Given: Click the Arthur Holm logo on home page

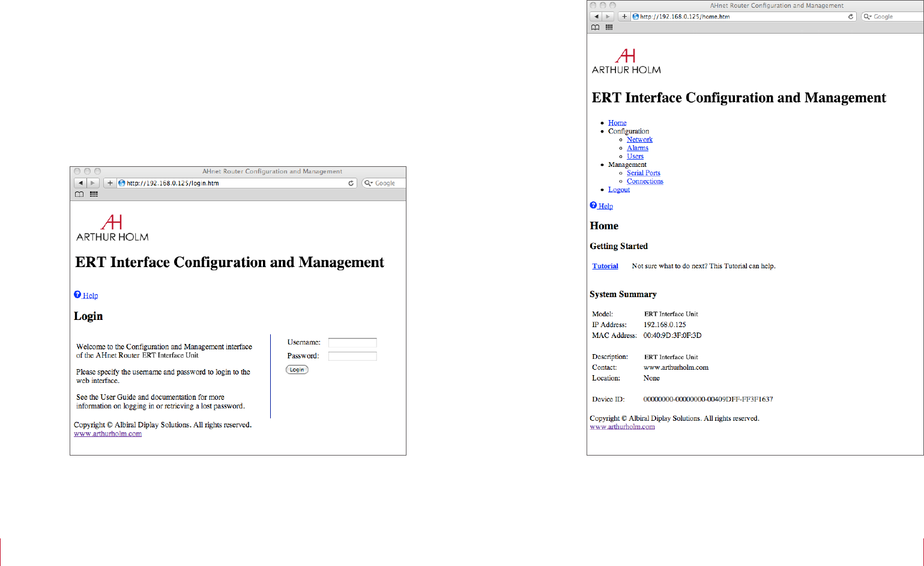Looking at the screenshot, I should (x=626, y=61).
